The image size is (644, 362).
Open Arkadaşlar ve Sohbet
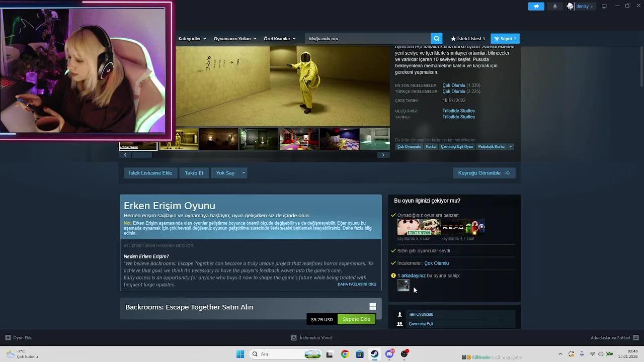click(x=614, y=338)
